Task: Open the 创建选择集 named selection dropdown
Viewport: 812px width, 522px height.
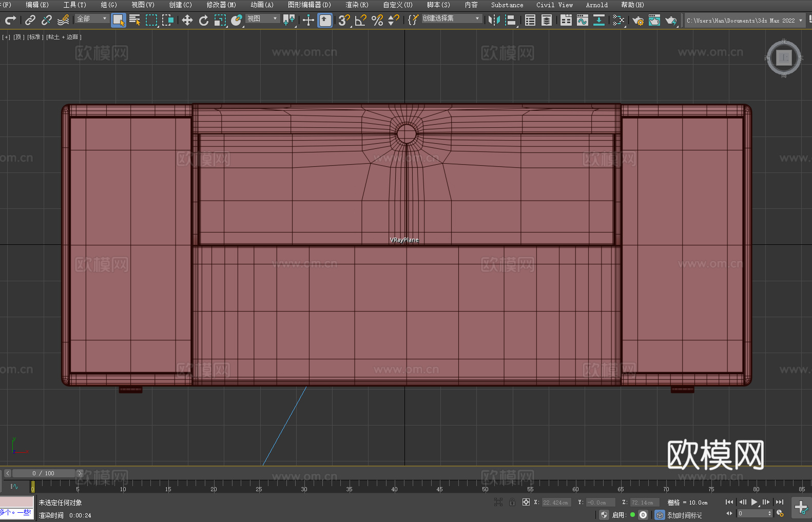Action: point(452,18)
